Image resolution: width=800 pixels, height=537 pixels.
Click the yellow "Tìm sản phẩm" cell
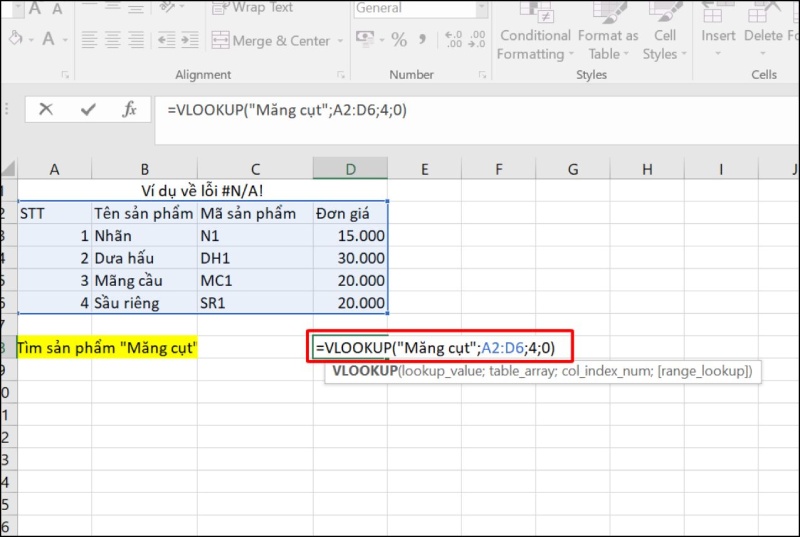click(107, 348)
